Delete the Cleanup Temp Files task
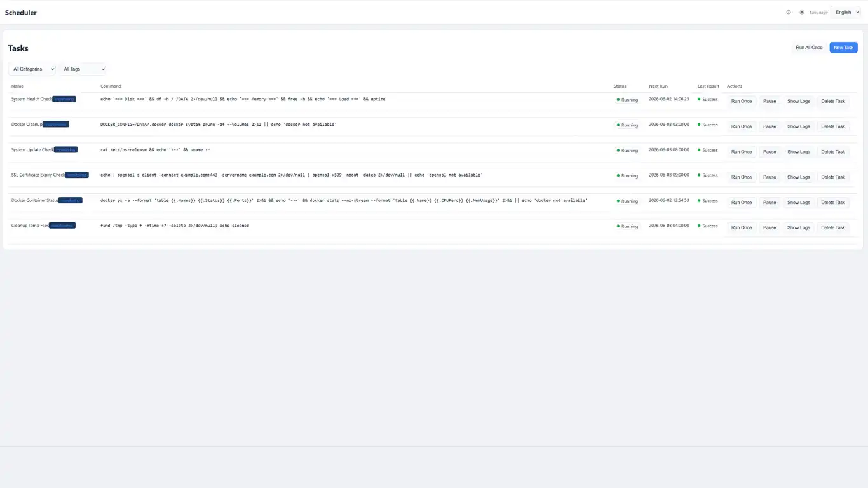 [x=833, y=227]
